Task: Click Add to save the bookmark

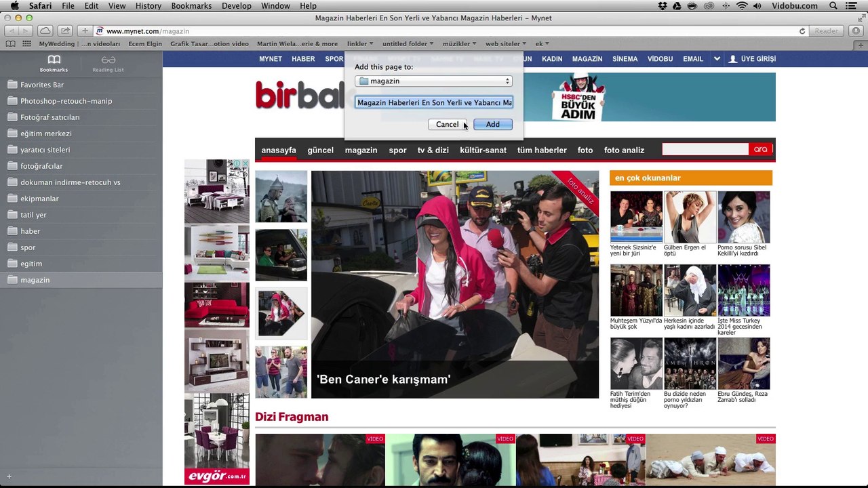Action: 492,125
